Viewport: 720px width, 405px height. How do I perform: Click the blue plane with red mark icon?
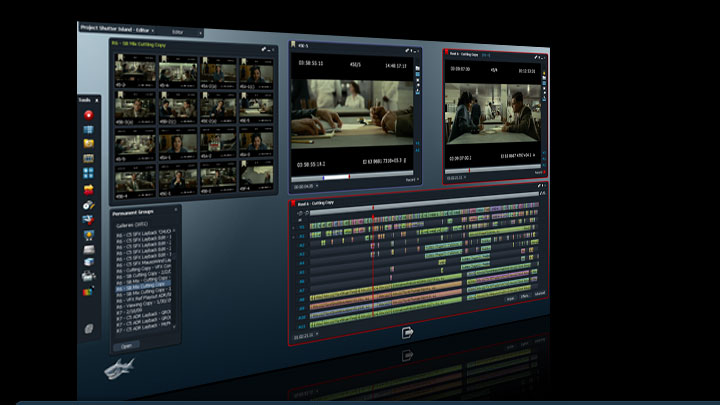89,220
